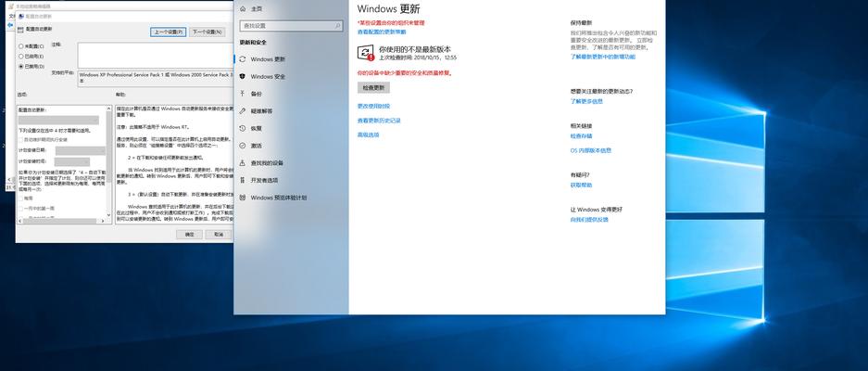Screen dimensions: 868x371
Task: Open 了解更多信息 link
Action: tap(586, 101)
